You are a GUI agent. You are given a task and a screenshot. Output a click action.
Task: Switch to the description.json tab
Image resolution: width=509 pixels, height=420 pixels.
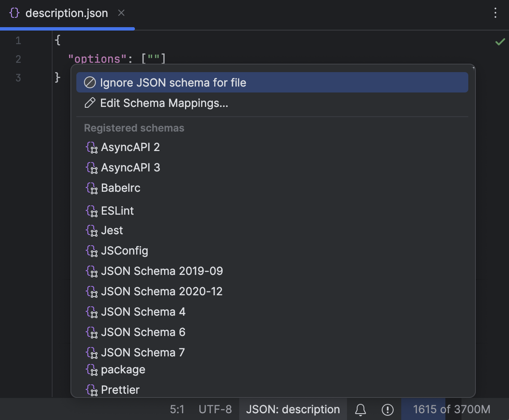[x=67, y=13]
